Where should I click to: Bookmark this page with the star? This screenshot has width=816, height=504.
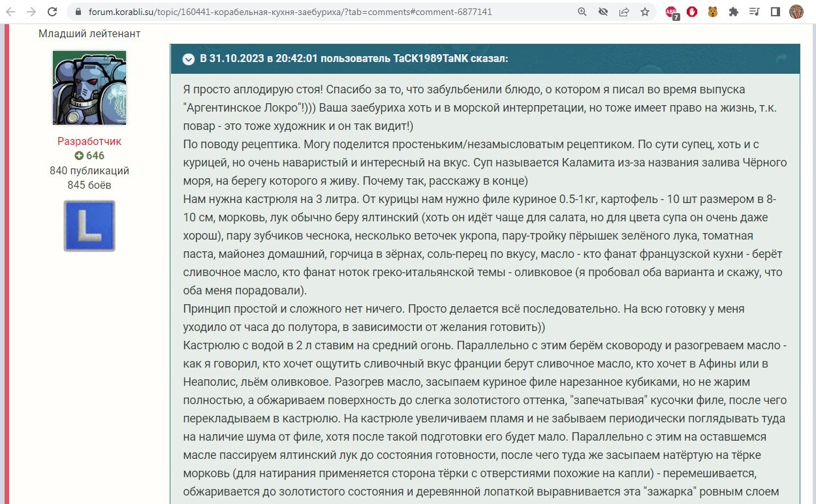coord(645,12)
